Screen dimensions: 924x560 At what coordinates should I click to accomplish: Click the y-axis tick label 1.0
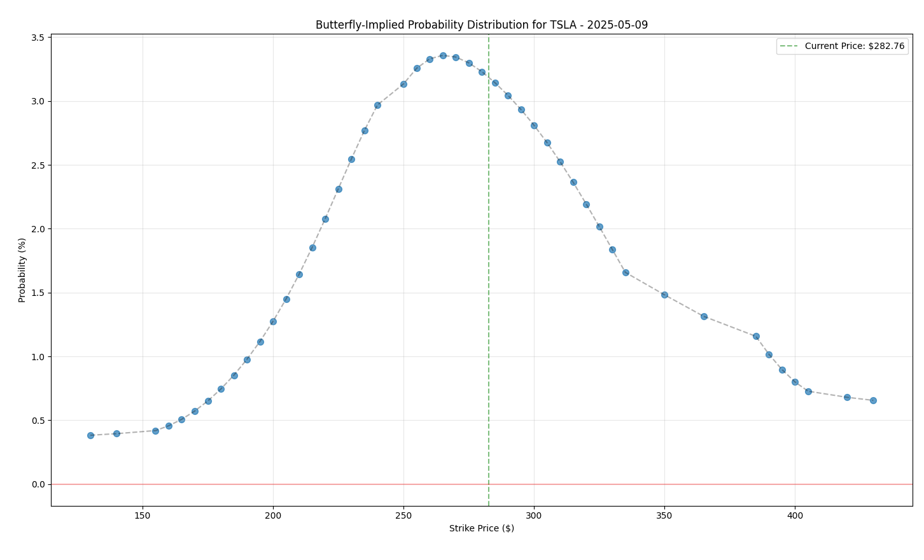pos(38,357)
